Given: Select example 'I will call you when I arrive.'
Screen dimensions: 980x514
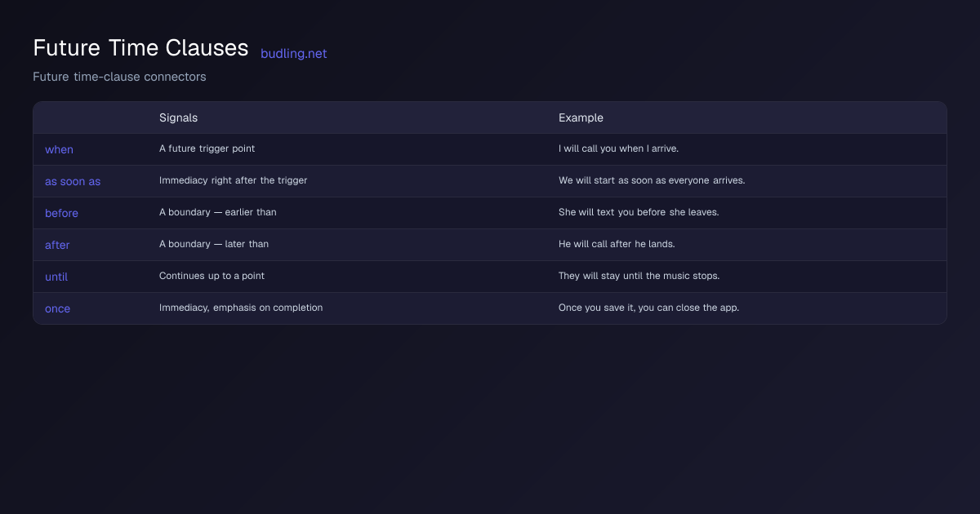Looking at the screenshot, I should pyautogui.click(x=618, y=148).
